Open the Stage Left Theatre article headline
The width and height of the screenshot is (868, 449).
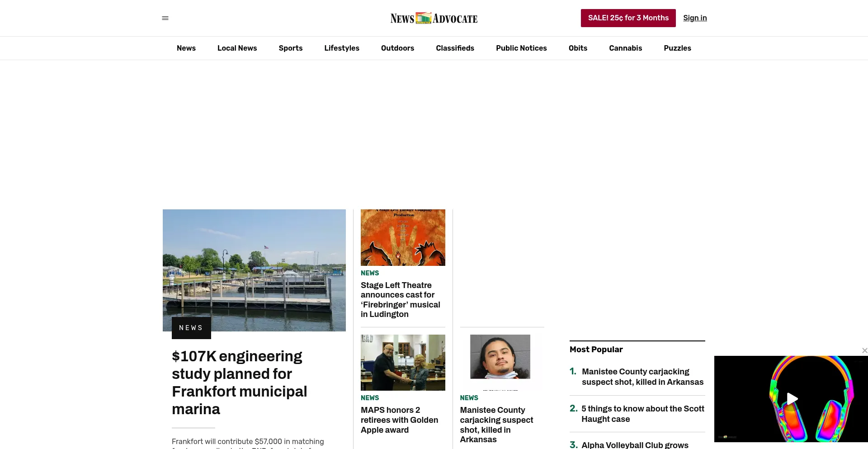(400, 300)
